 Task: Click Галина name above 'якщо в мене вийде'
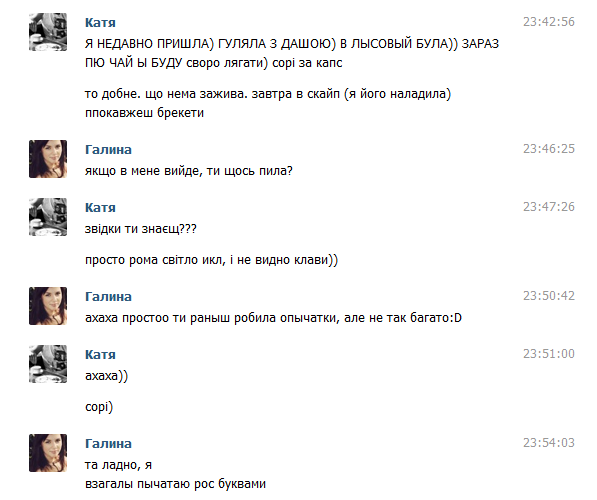pyautogui.click(x=108, y=150)
